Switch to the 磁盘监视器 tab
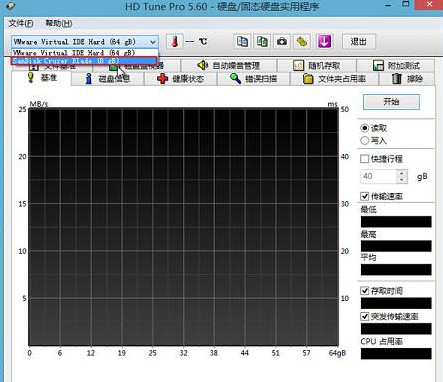Viewport: 443px width, 382px height. [137, 66]
